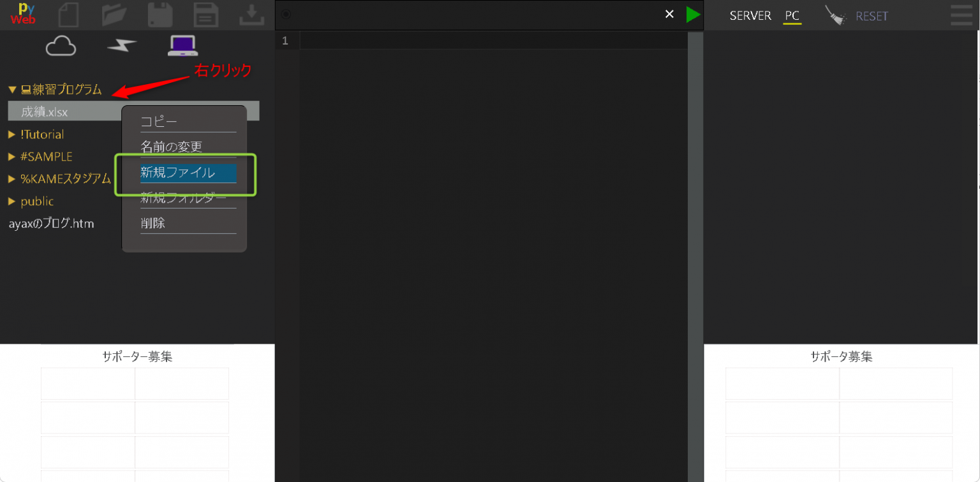980x482 pixels.
Task: Click the PyWeb logo icon
Action: 23,14
